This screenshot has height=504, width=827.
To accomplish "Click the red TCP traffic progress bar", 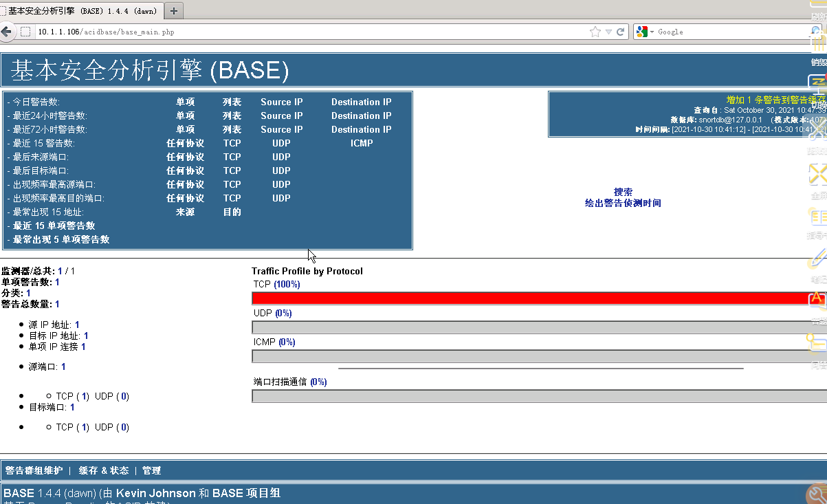I will (x=539, y=298).
